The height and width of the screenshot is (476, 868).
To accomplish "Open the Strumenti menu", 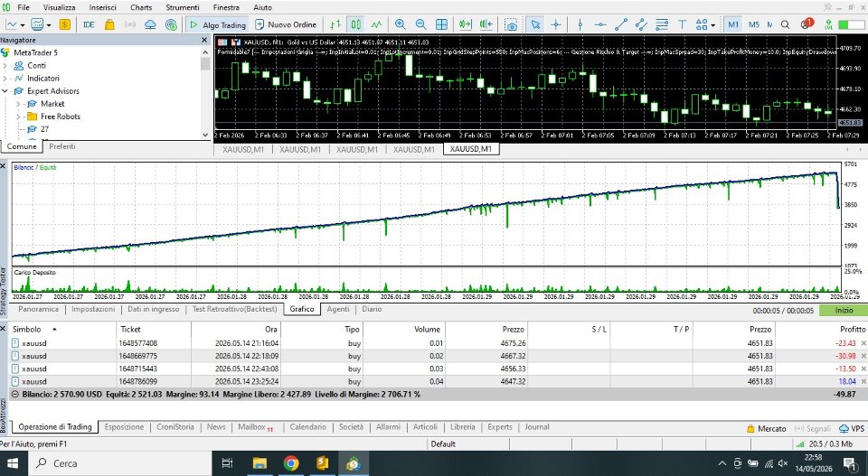I will coord(183,7).
